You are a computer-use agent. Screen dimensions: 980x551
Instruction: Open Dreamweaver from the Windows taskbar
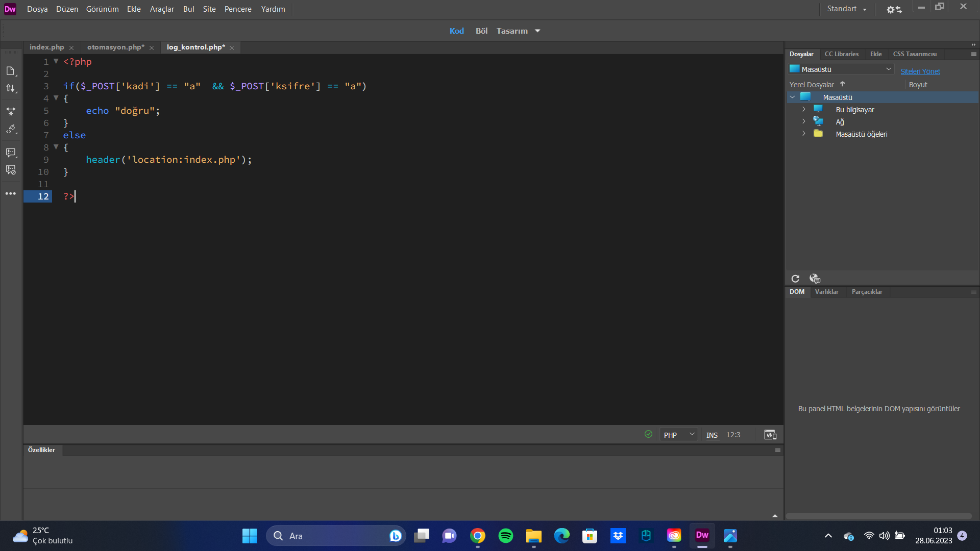click(702, 536)
